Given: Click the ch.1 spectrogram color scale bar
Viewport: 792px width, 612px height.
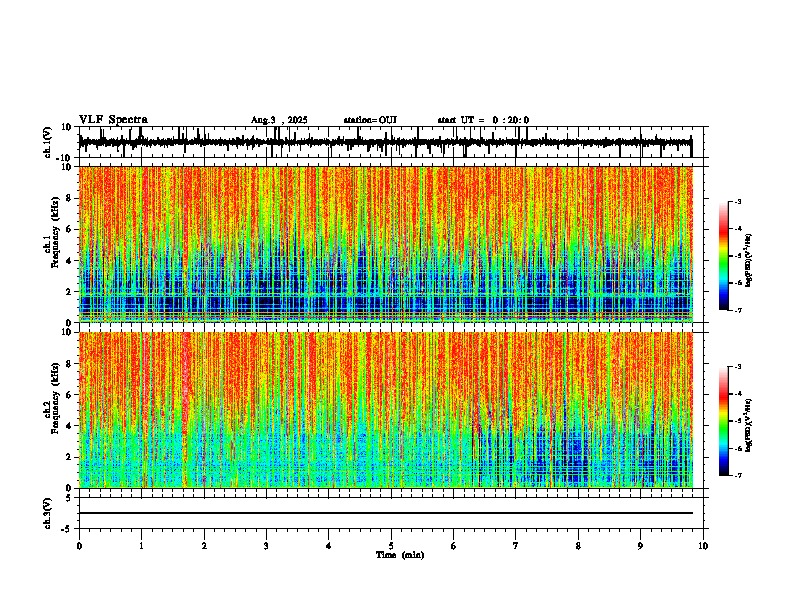Looking at the screenshot, I should [724, 256].
